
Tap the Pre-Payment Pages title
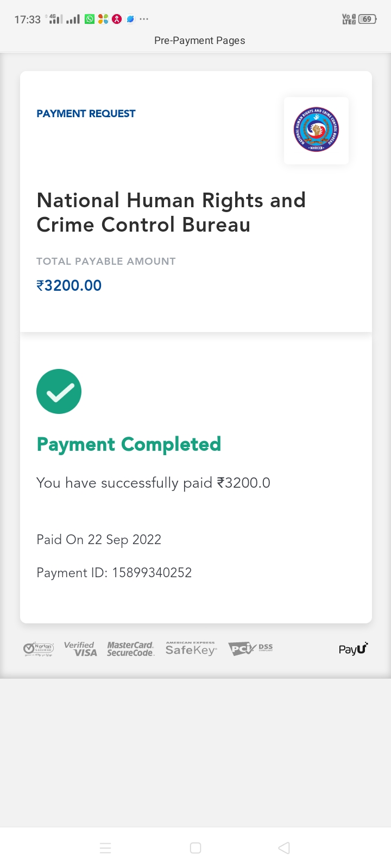(x=199, y=41)
